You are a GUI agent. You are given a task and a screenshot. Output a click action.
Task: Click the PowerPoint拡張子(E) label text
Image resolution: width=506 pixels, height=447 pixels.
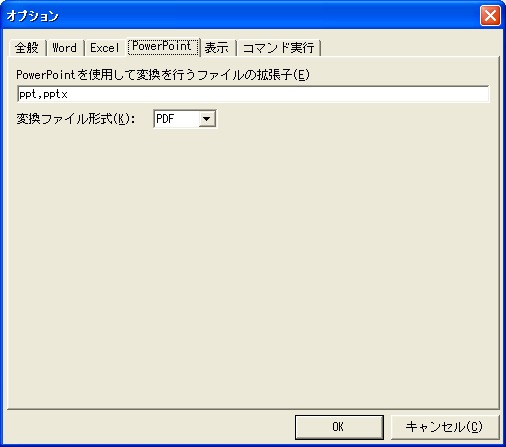(163, 75)
